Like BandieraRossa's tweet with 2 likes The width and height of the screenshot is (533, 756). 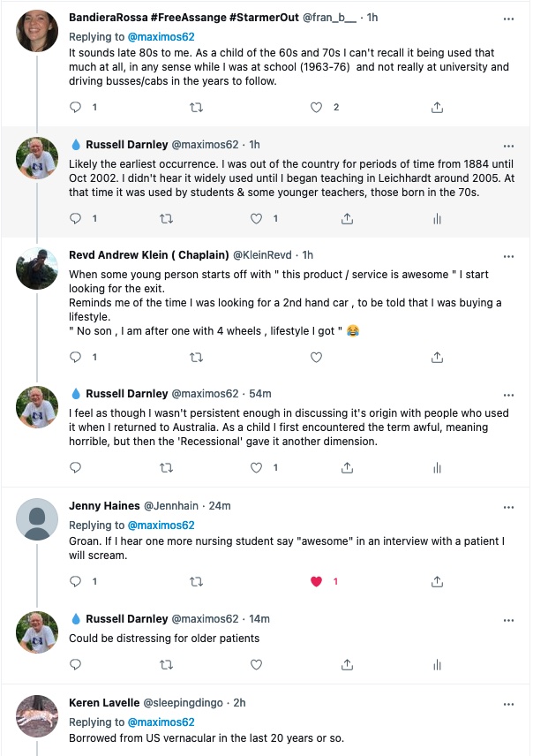click(x=317, y=107)
